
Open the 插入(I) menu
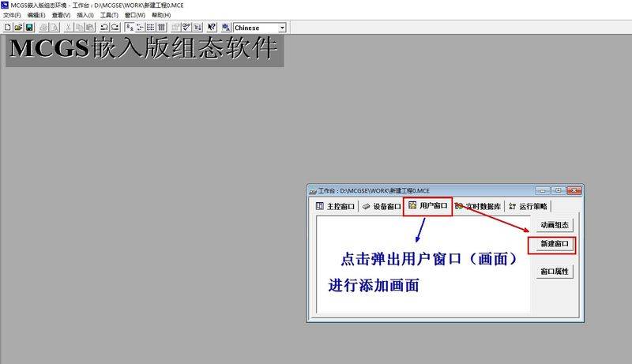(x=85, y=15)
